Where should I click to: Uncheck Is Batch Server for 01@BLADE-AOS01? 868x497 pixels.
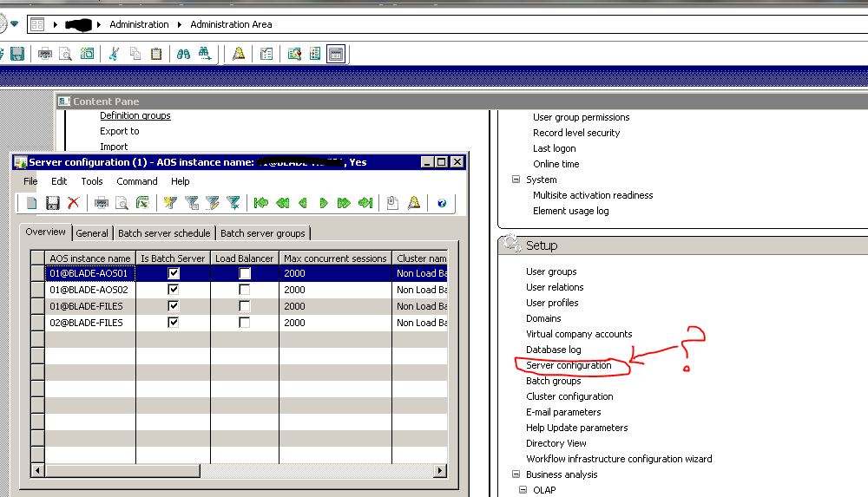174,273
